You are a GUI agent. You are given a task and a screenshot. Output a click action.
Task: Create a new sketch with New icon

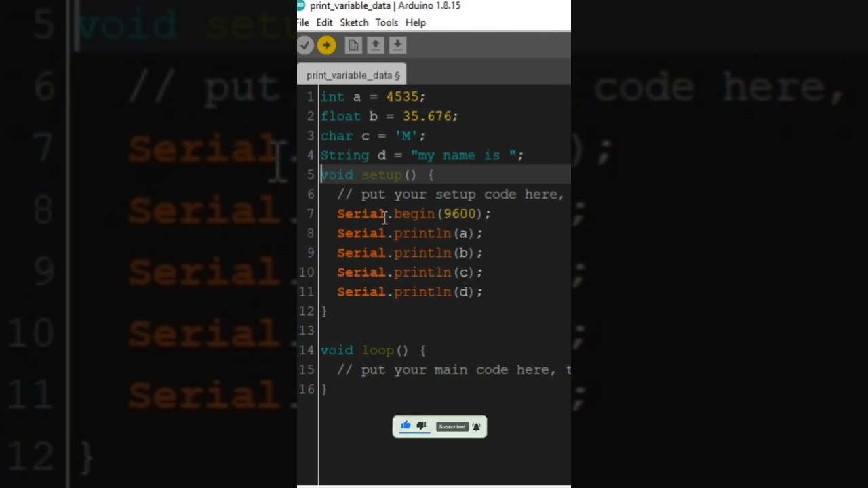[x=353, y=45]
